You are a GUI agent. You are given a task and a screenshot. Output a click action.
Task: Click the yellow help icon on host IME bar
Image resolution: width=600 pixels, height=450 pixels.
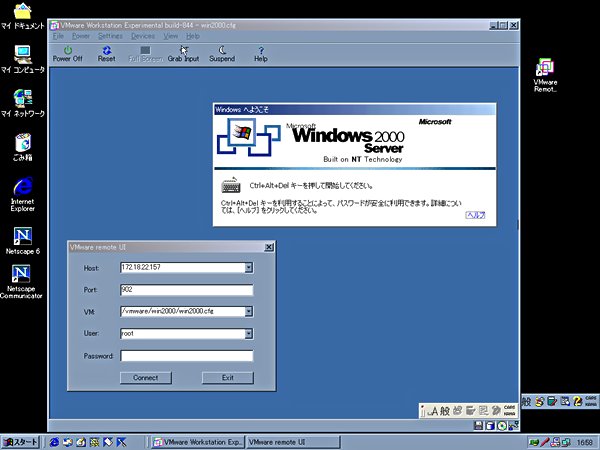pyautogui.click(x=577, y=401)
